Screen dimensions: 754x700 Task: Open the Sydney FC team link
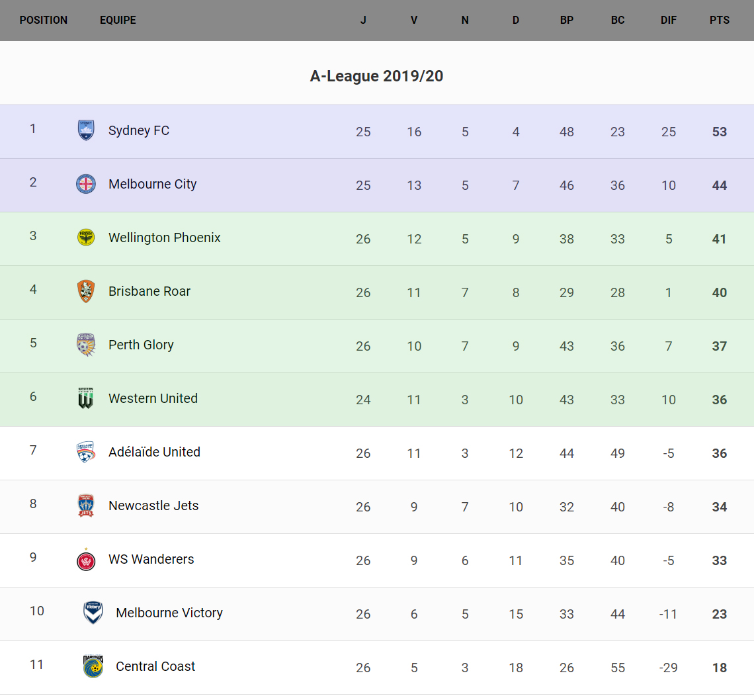pyautogui.click(x=139, y=130)
